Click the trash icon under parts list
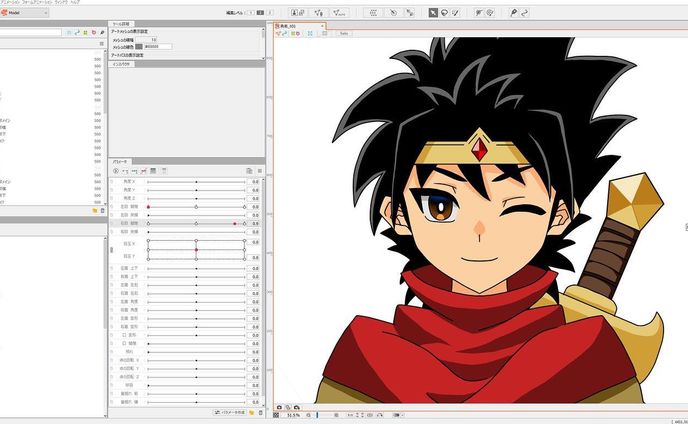This screenshot has height=424, width=688. pos(103,211)
